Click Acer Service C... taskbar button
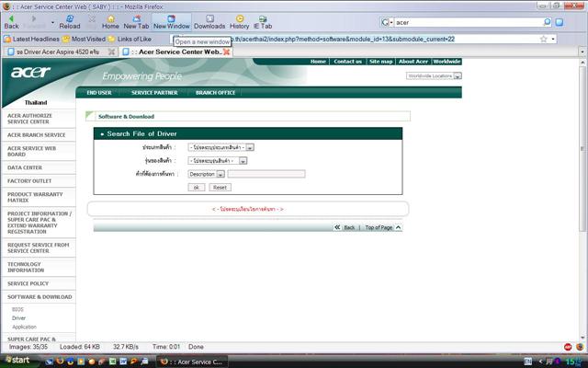Image resolution: width=588 pixels, height=368 pixels. click(x=192, y=362)
